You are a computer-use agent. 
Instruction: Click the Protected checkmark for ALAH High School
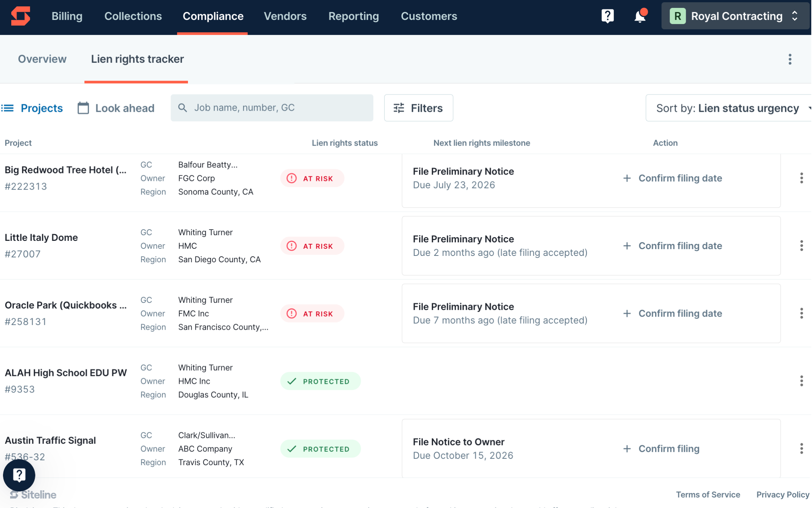click(x=292, y=381)
